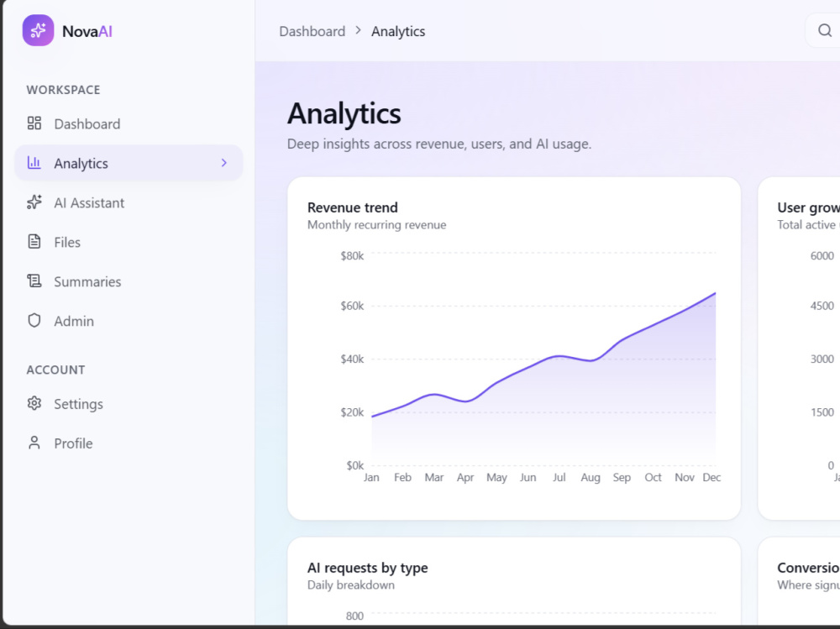Click the Summaries scroll icon
Viewport: 840px width, 629px height.
(x=34, y=280)
